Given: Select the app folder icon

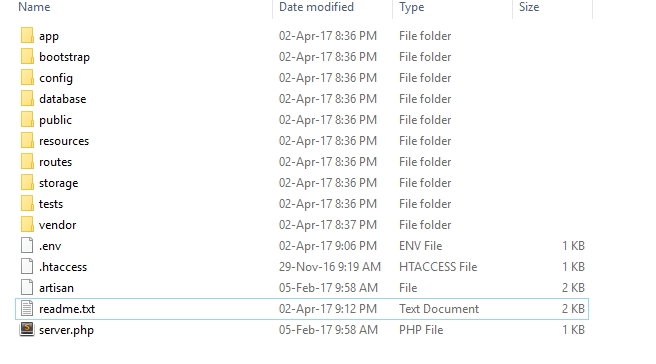Looking at the screenshot, I should tap(27, 36).
